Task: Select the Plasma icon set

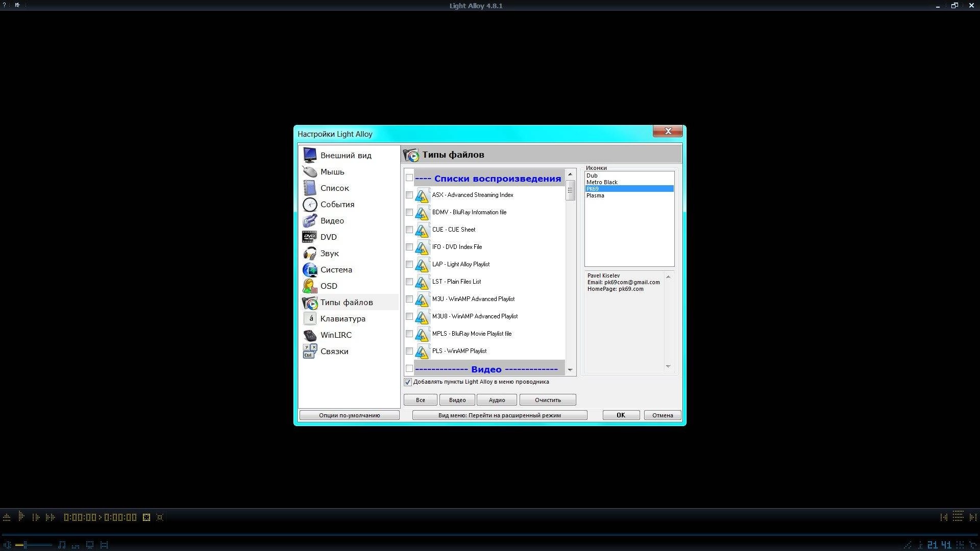Action: pyautogui.click(x=629, y=195)
